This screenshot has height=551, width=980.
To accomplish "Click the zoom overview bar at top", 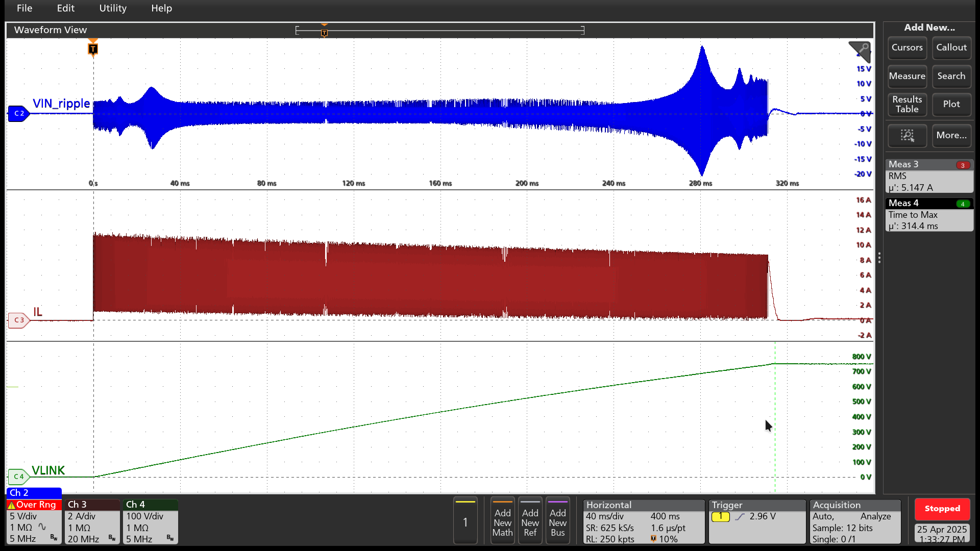I will point(439,31).
